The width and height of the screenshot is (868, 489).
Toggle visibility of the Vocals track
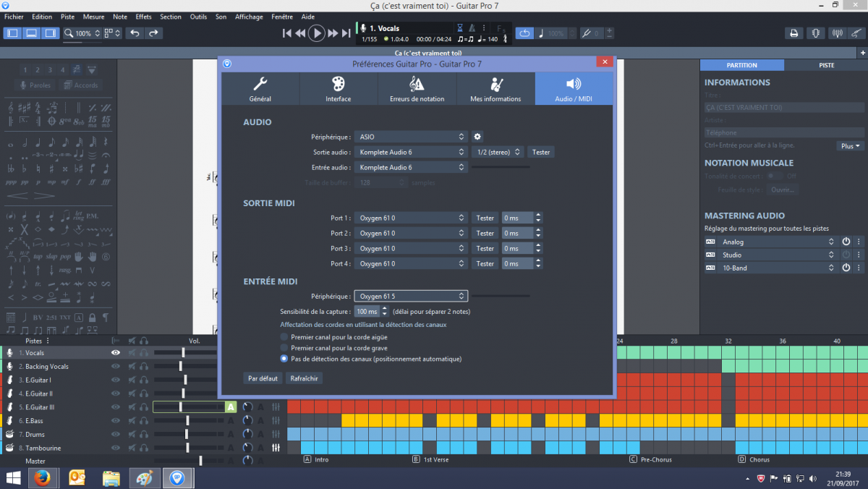point(115,352)
